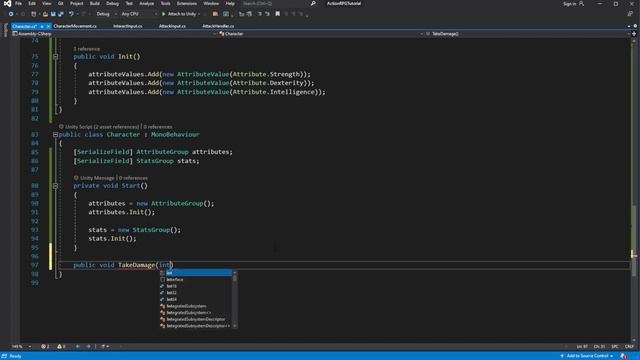Click the Undo icon
Viewport: 640px width, 360px height.
(71, 14)
